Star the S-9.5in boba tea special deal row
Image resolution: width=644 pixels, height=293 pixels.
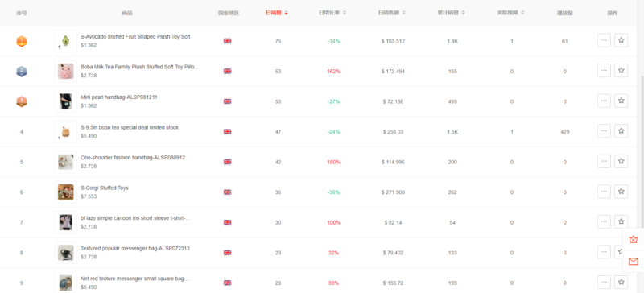pos(621,131)
